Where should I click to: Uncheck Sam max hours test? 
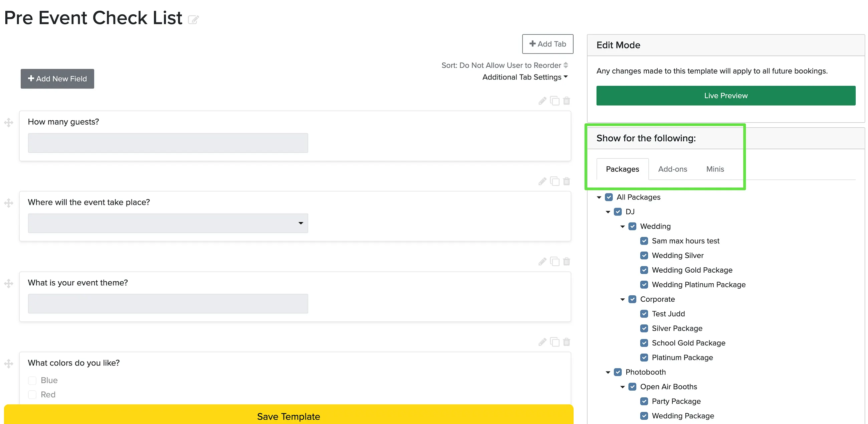click(644, 241)
